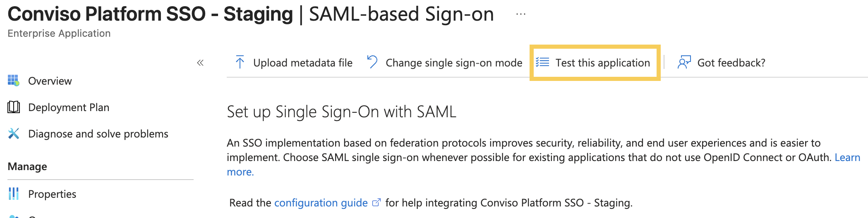The height and width of the screenshot is (218, 868).
Task: Click the Got feedback person icon
Action: (684, 62)
